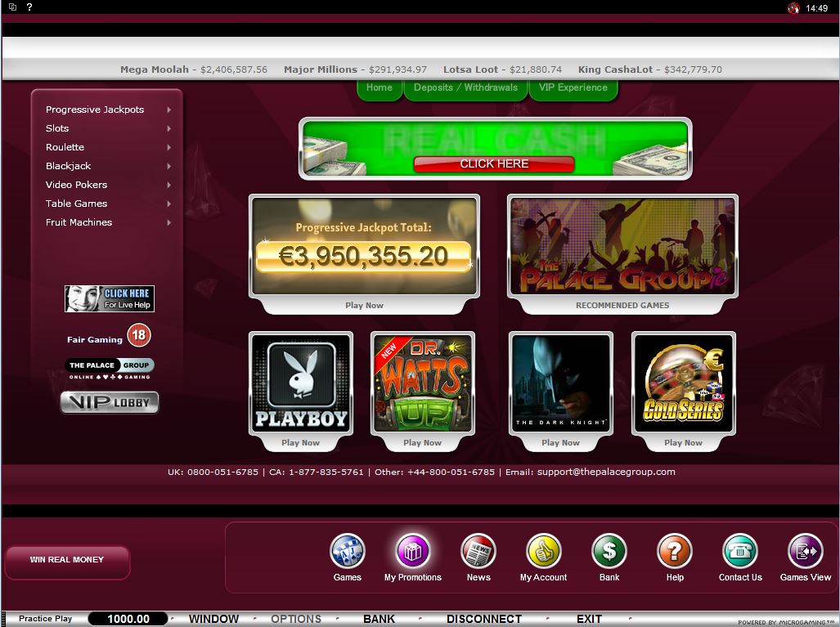Screen dimensions: 840x627
Task: Click the Lotsa Loot jackpot ticker entry
Action: [x=502, y=69]
